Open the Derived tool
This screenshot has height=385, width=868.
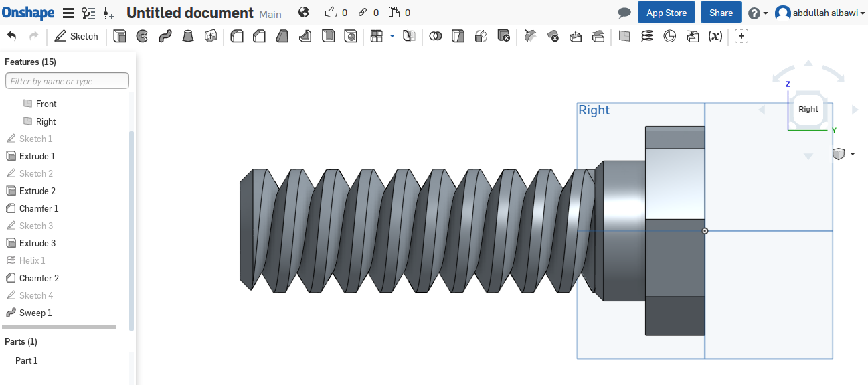(693, 36)
